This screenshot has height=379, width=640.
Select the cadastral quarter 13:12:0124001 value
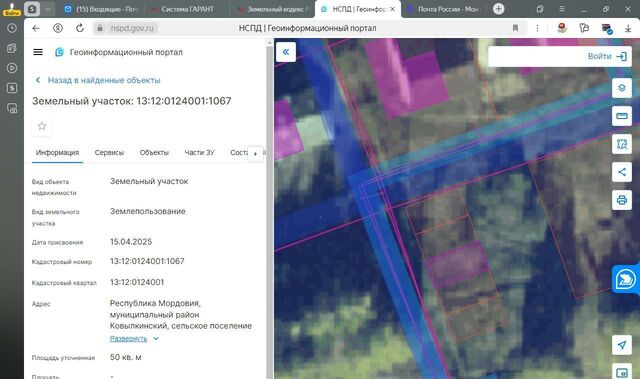pos(137,282)
